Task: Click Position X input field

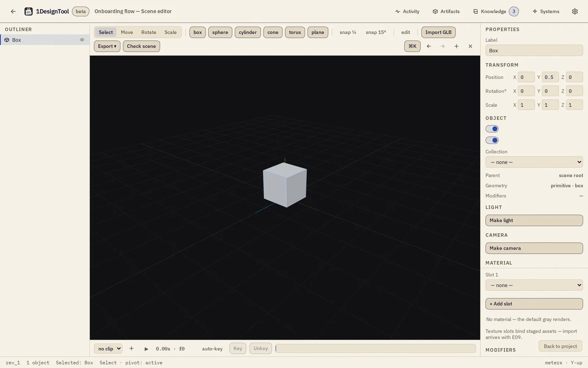Action: coord(526,77)
